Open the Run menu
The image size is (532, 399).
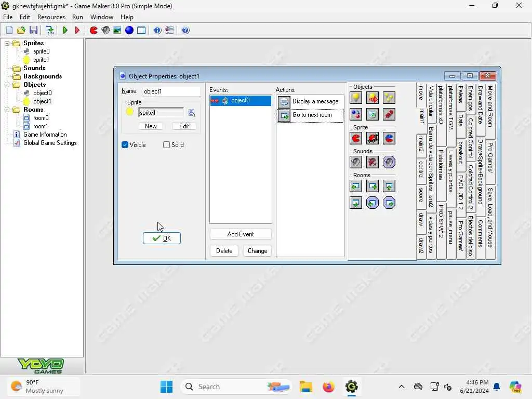point(77,17)
